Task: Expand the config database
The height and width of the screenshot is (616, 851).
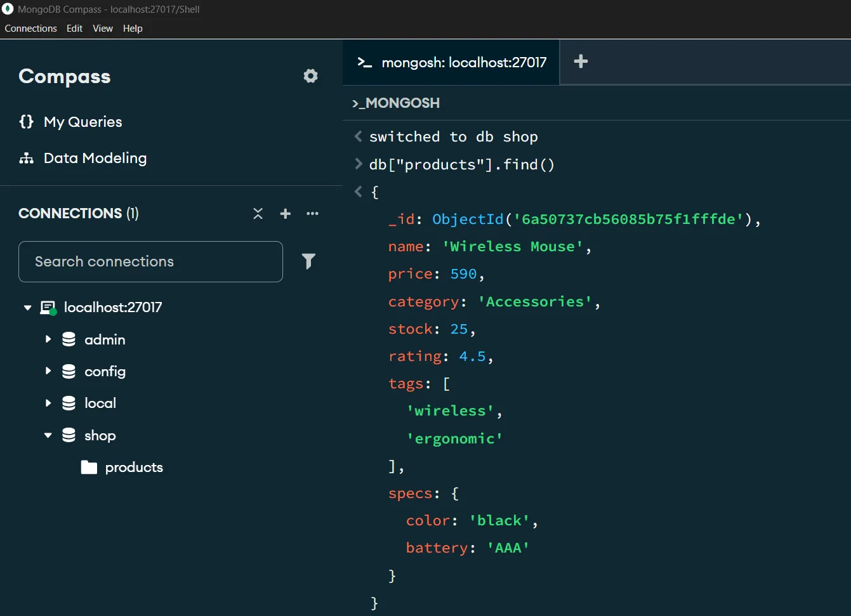Action: [x=48, y=371]
